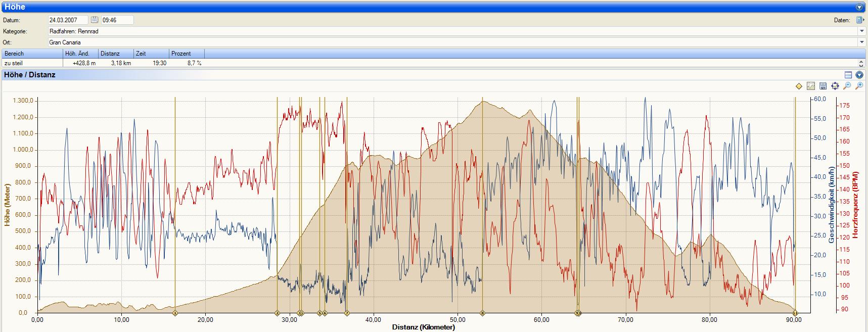Open the calendar picker next to Datum

click(x=94, y=20)
